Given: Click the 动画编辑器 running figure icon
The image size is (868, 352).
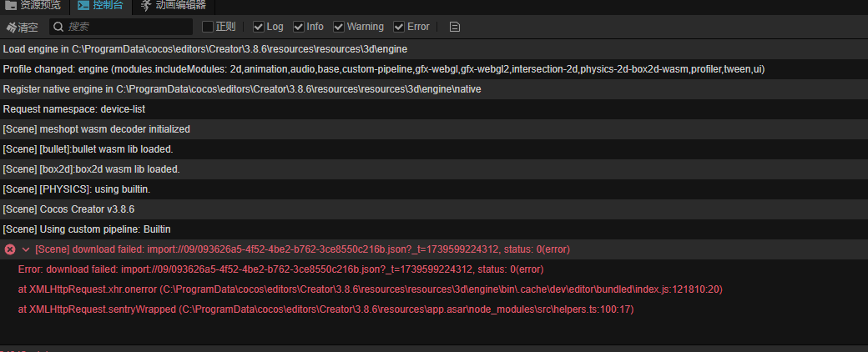Looking at the screenshot, I should pos(146,5).
